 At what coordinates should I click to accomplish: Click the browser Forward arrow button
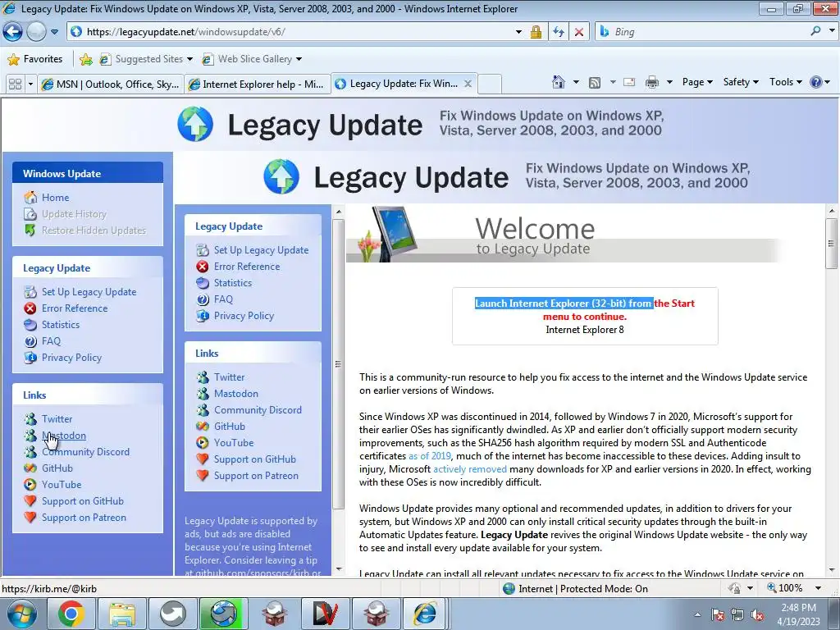36,32
